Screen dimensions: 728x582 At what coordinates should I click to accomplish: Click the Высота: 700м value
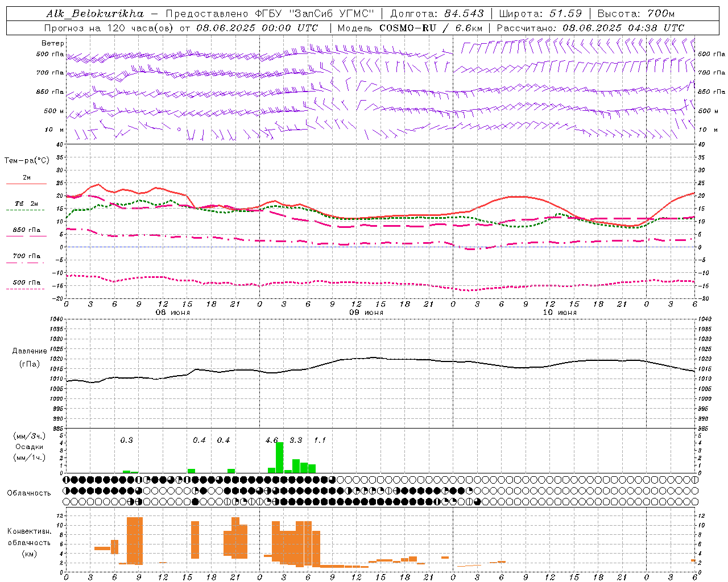[x=636, y=14]
